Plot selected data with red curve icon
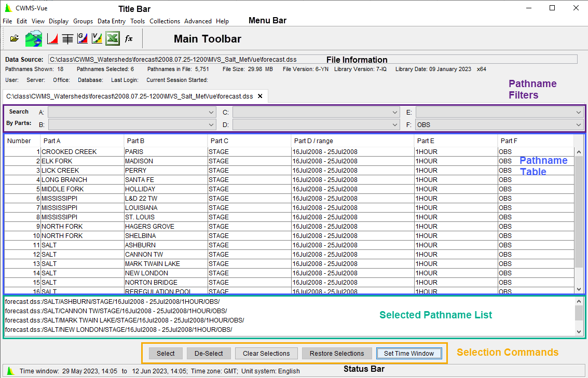The width and height of the screenshot is (588, 378). tap(52, 38)
